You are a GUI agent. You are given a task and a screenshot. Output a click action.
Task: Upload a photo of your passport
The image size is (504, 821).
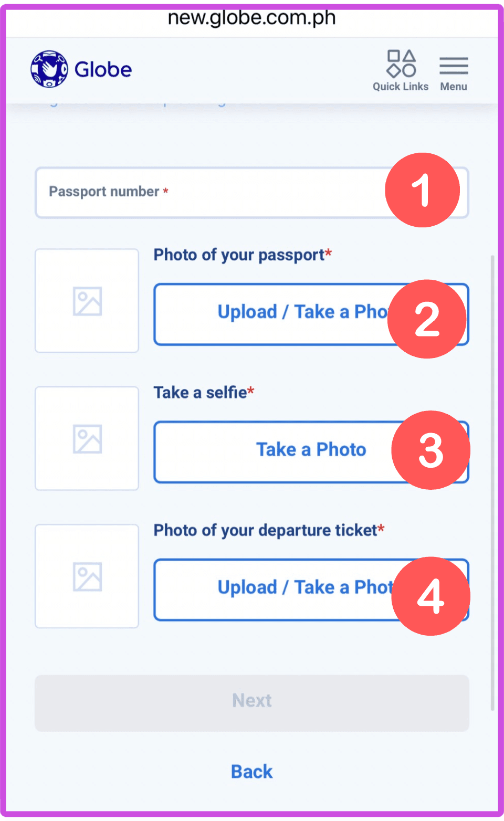point(273,314)
